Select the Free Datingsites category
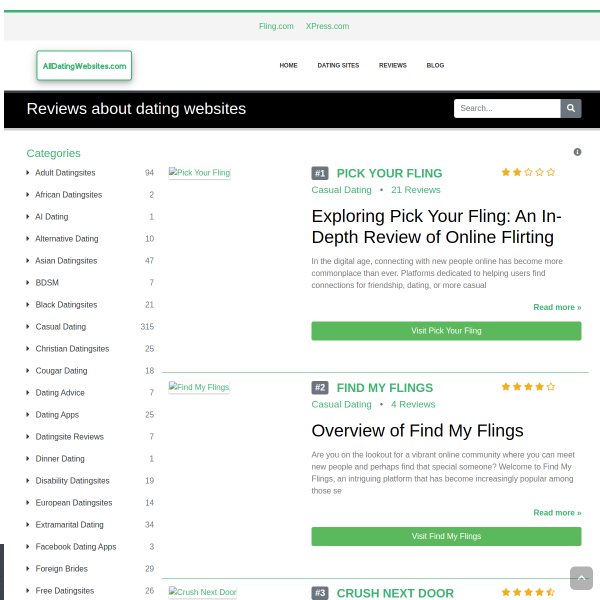Viewport: 600px width, 600px height. [65, 590]
